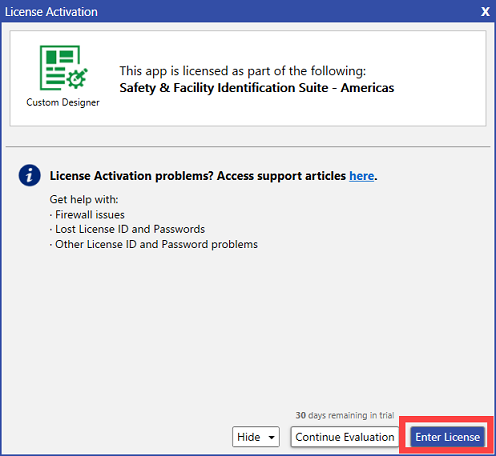
Task: Click the blue information icon
Action: click(30, 175)
